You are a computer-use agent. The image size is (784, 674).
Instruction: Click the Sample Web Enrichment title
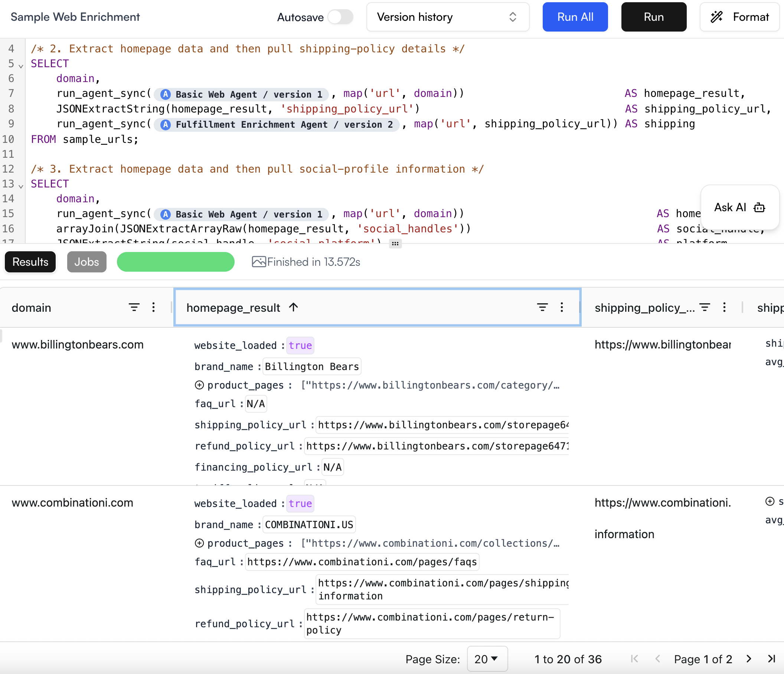point(75,17)
